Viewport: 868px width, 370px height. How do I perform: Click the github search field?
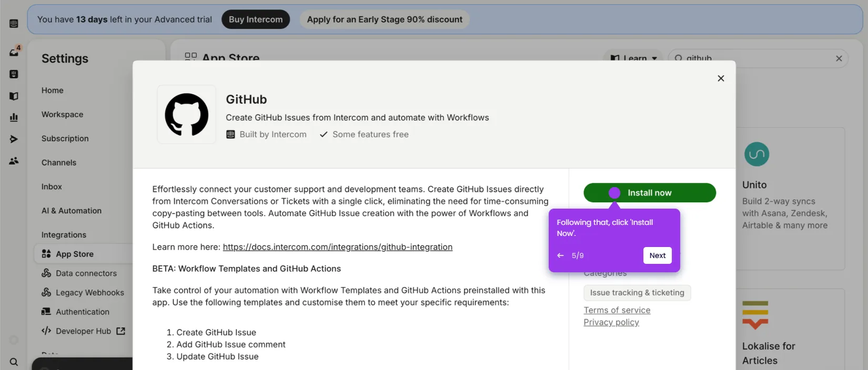pos(758,58)
